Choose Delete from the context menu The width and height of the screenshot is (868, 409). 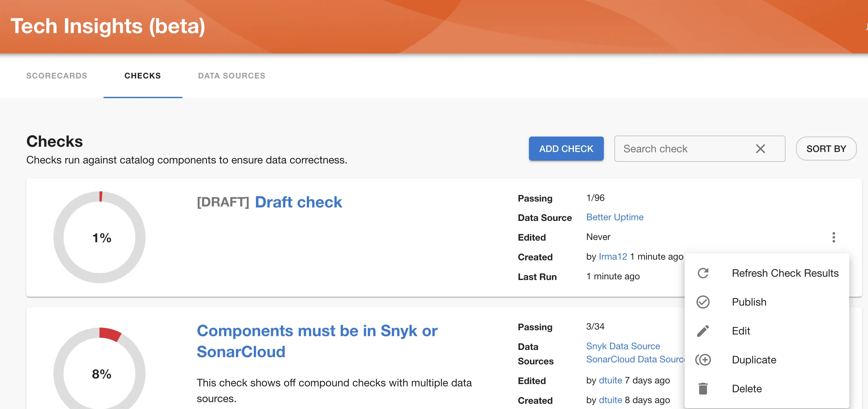(x=747, y=388)
